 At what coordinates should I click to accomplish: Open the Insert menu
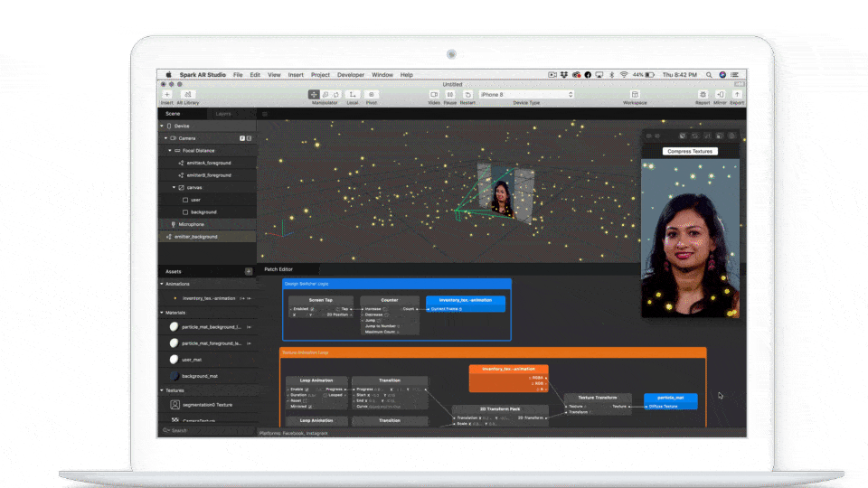pyautogui.click(x=296, y=75)
